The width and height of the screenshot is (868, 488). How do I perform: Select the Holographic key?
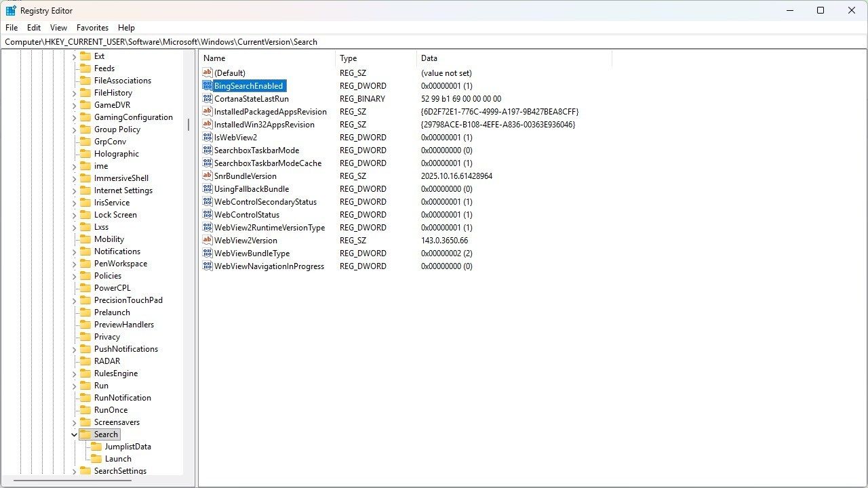116,154
